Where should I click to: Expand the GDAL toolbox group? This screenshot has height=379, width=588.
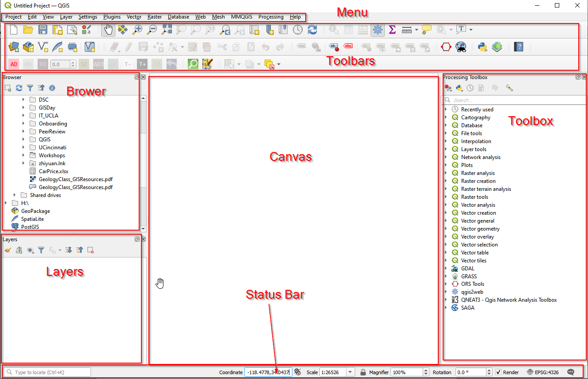point(446,269)
